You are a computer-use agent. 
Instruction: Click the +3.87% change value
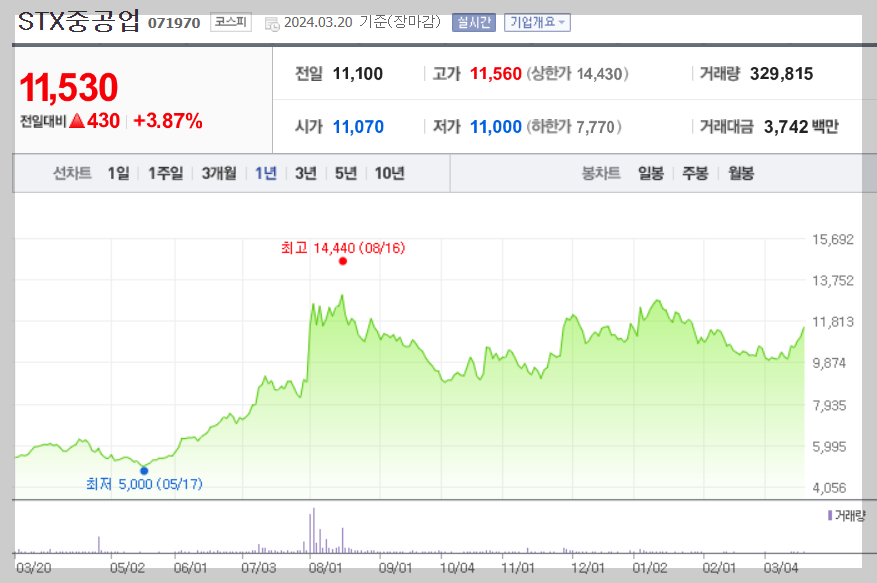(x=168, y=121)
